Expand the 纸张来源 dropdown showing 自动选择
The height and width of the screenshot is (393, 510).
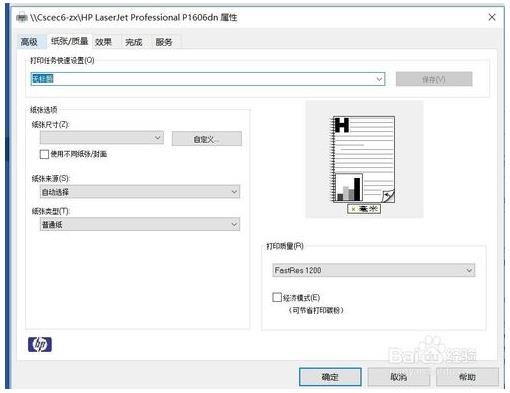point(140,192)
